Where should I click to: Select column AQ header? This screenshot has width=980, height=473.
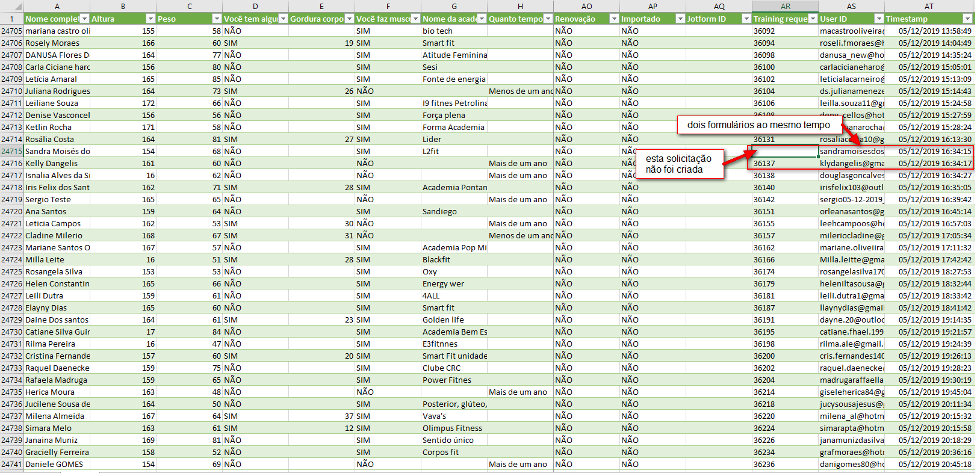(x=719, y=6)
